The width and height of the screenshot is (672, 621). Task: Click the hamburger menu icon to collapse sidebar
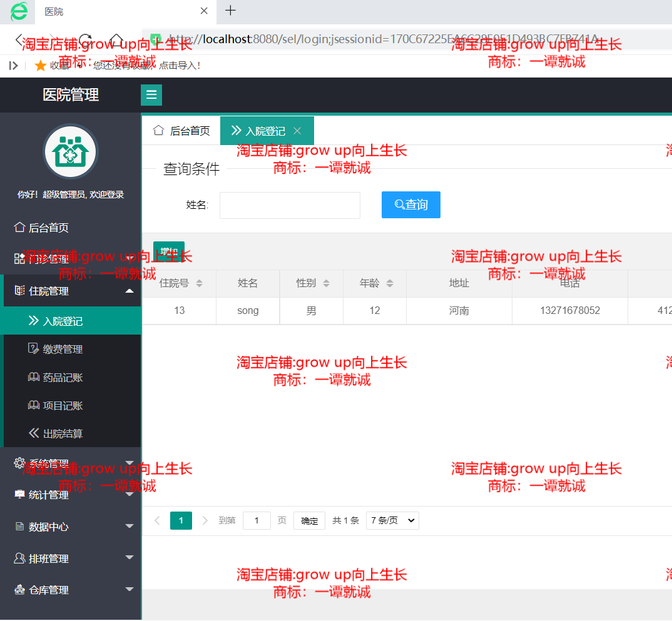(x=151, y=95)
